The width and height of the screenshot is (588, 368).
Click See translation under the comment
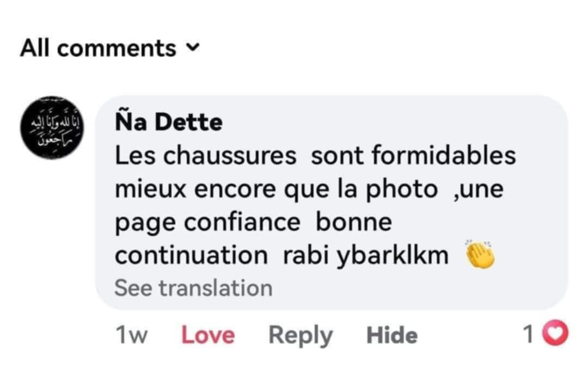(x=193, y=288)
